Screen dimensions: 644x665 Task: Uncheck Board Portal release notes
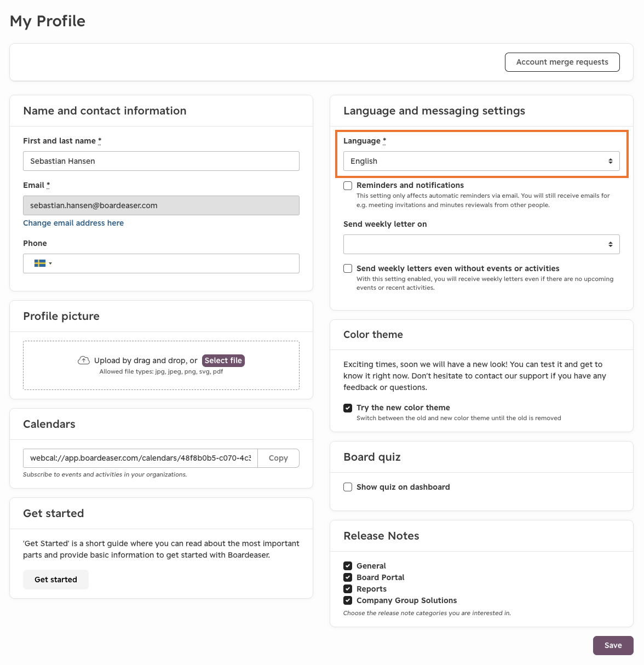[x=348, y=577]
